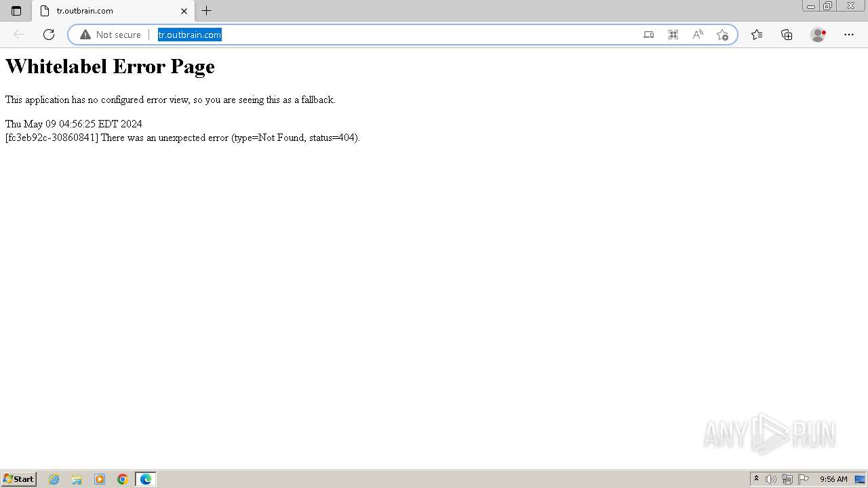This screenshot has width=868, height=488.
Task: Minimize the Edge browser window
Action: click(x=811, y=6)
